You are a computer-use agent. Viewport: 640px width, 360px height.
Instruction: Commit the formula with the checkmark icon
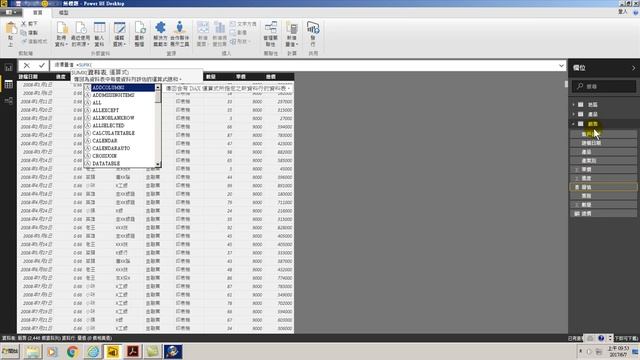click(x=42, y=65)
